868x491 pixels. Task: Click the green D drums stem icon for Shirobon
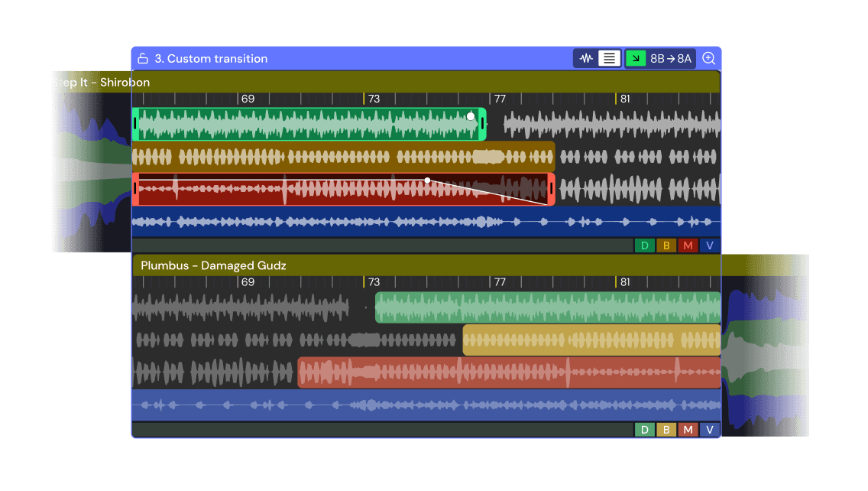point(645,245)
